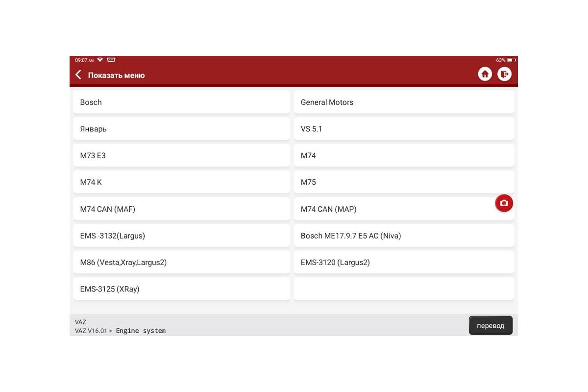The height and width of the screenshot is (392, 588).
Task: Pick M74 CAN (MAF)
Action: [x=182, y=209]
